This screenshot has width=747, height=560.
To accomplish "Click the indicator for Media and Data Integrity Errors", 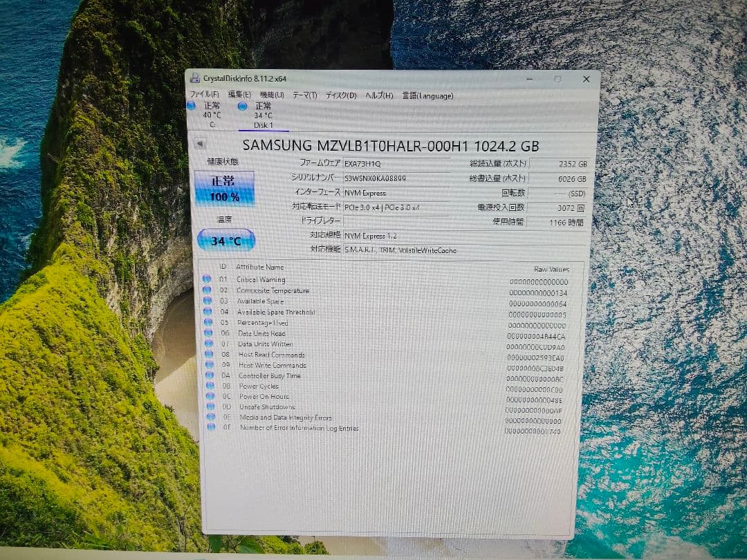I will pyautogui.click(x=207, y=418).
